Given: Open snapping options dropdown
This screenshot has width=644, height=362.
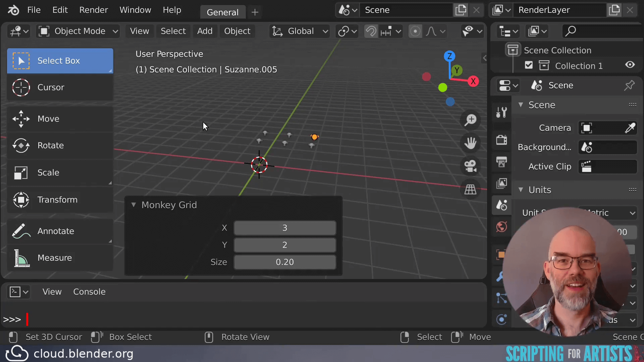Looking at the screenshot, I should point(390,31).
